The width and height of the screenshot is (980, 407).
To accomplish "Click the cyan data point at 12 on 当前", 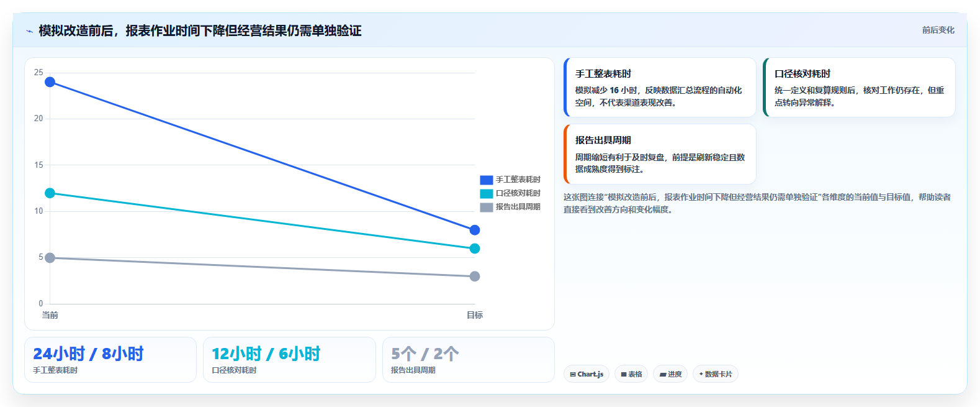I will (50, 193).
